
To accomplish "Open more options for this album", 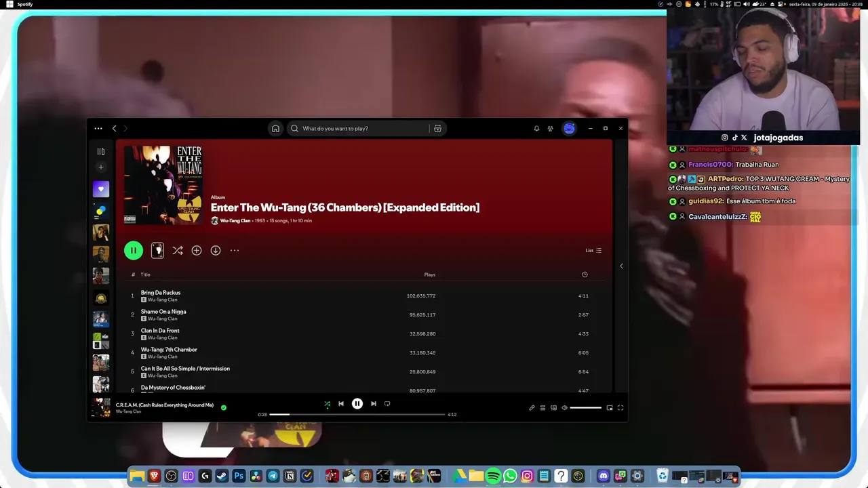I will click(x=235, y=250).
